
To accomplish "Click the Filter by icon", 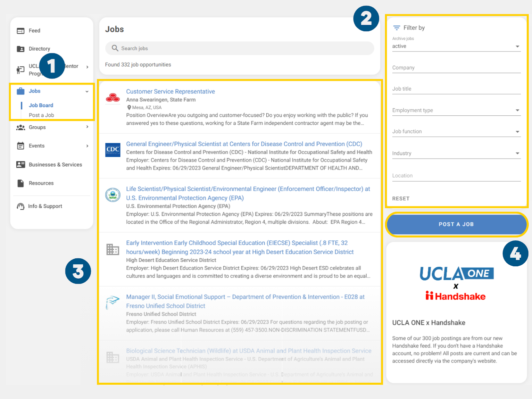I will 397,28.
